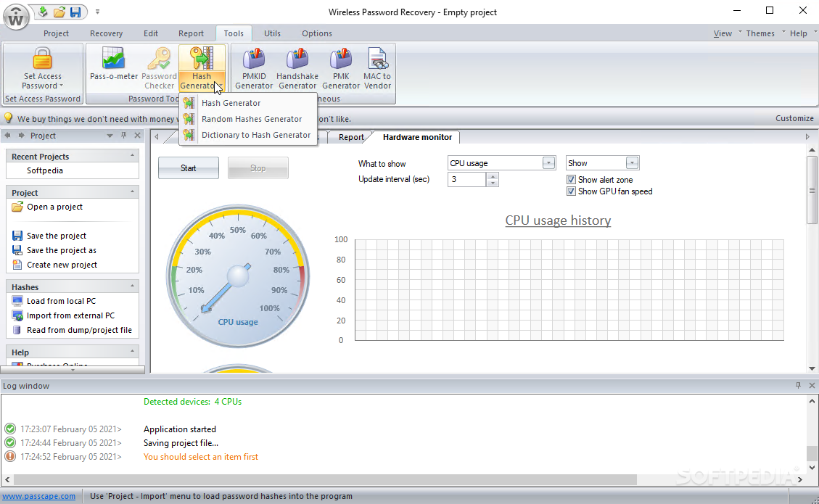Increase the update interval with up arrow

(x=493, y=176)
